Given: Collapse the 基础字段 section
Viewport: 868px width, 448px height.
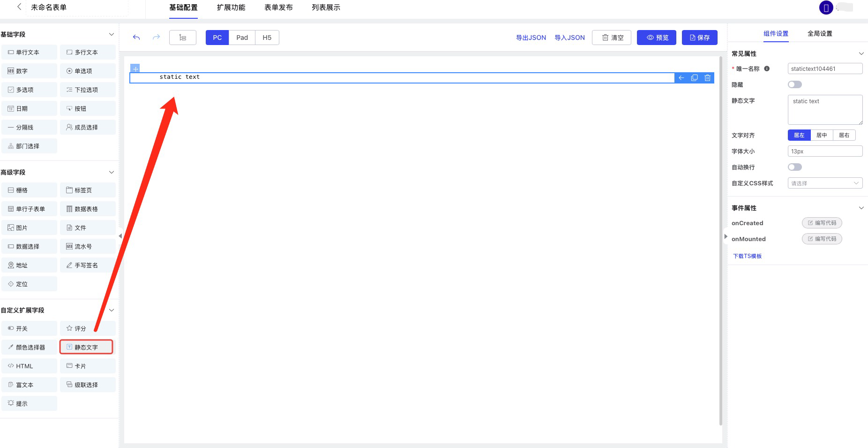Looking at the screenshot, I should (111, 34).
